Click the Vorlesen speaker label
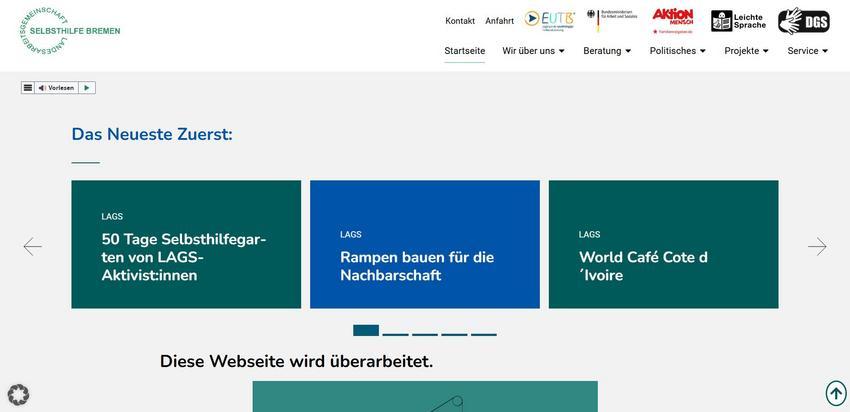The width and height of the screenshot is (850, 412). [56, 88]
